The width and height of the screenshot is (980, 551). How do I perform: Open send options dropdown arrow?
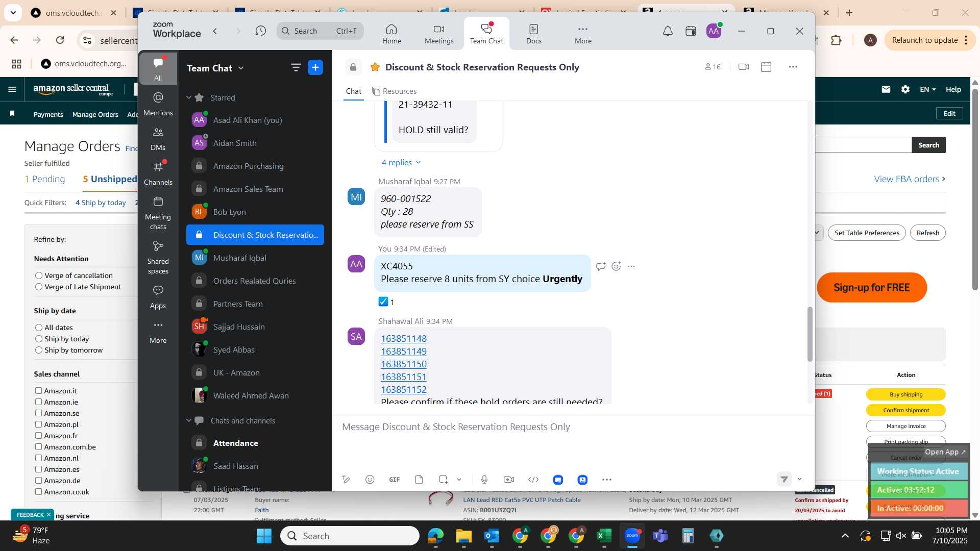799,479
